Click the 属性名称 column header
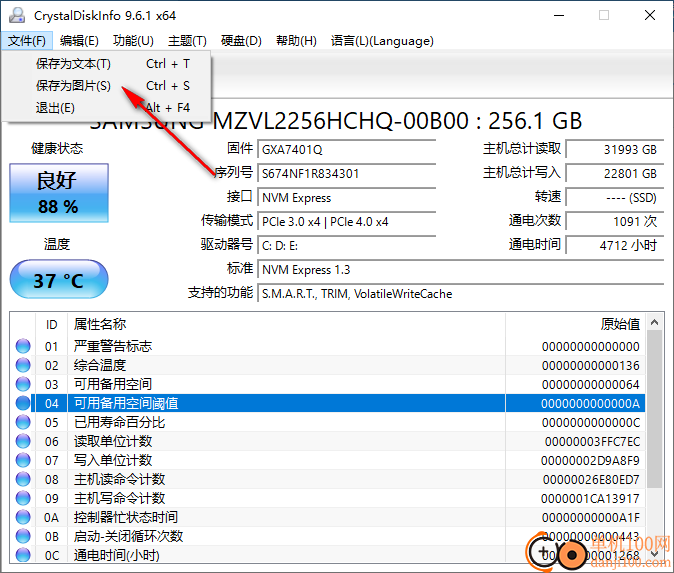674x573 pixels. tap(286, 325)
